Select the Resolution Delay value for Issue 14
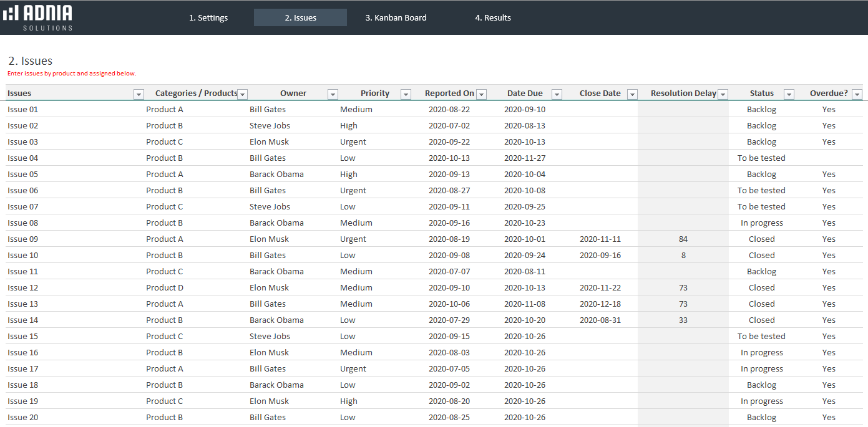The image size is (868, 427). [x=683, y=320]
